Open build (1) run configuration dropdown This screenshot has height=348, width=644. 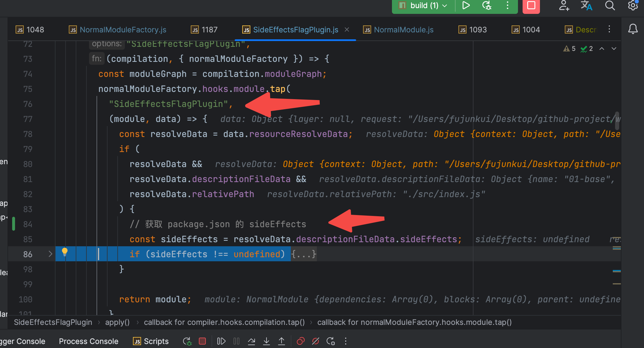point(428,6)
